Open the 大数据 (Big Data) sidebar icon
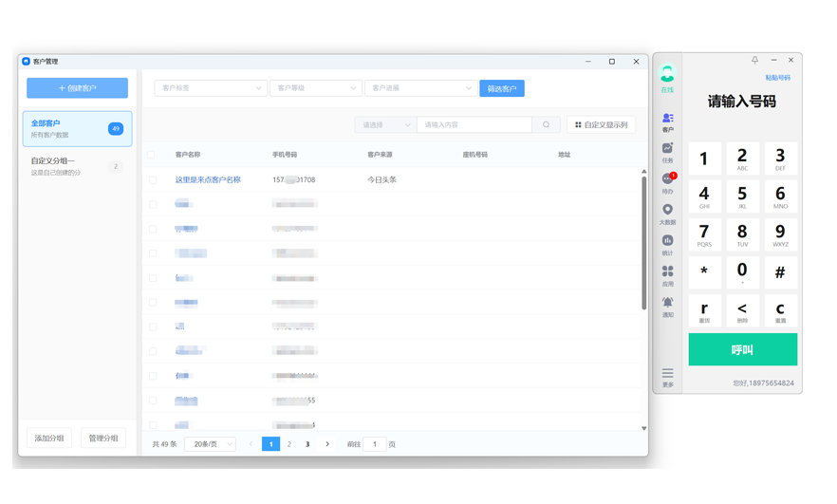This screenshot has height=504, width=837. (667, 213)
